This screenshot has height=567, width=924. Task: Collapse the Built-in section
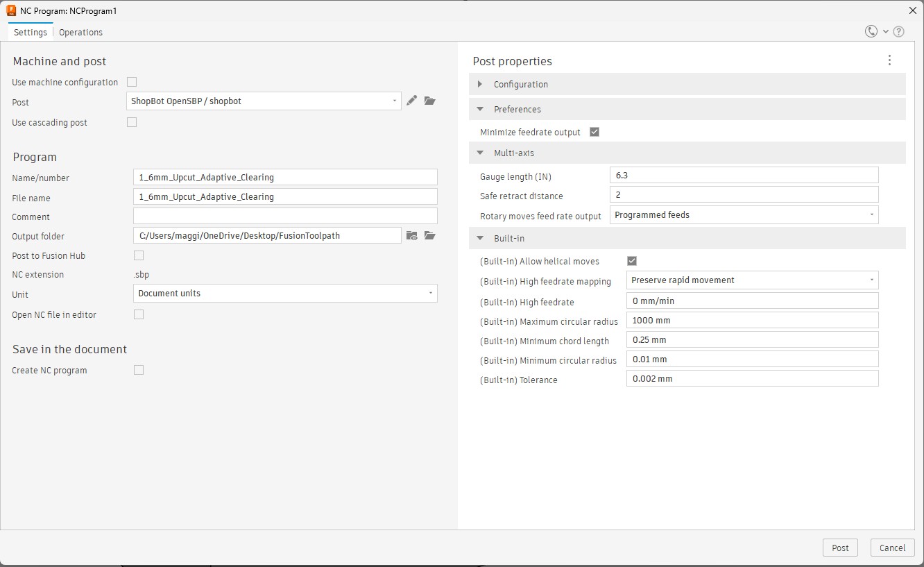(687, 238)
